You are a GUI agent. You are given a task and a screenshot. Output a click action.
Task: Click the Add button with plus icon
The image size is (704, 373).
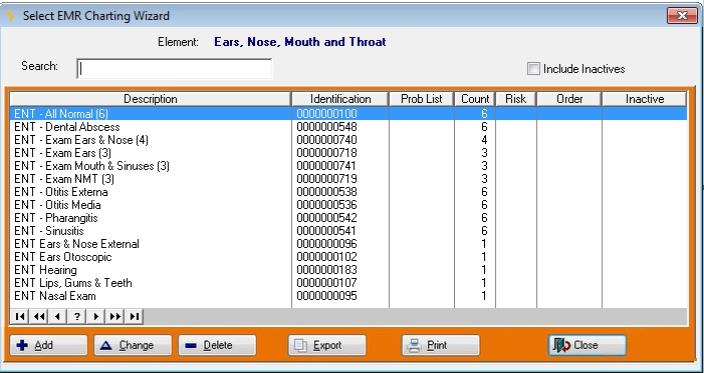click(48, 346)
